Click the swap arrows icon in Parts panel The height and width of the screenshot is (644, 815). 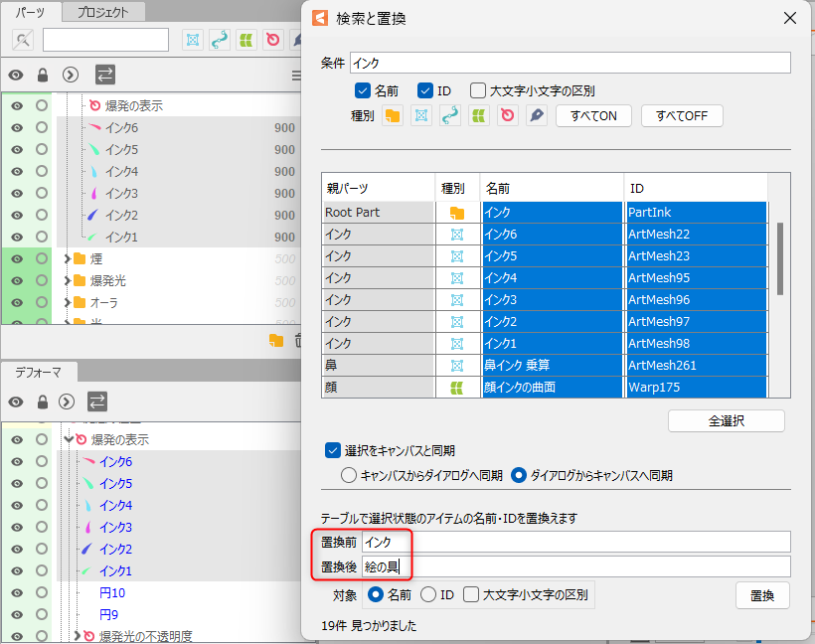point(104,75)
